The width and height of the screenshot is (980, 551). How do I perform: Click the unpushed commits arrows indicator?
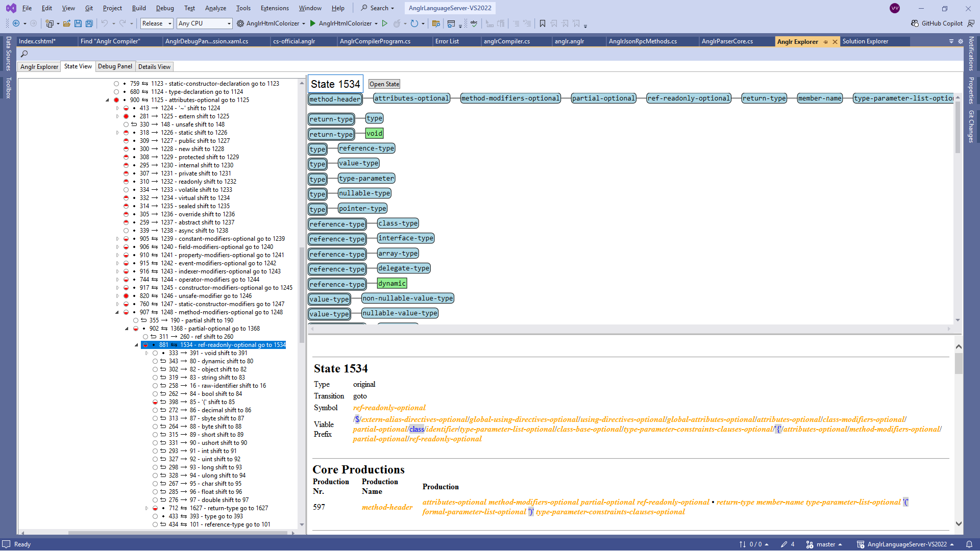(754, 544)
